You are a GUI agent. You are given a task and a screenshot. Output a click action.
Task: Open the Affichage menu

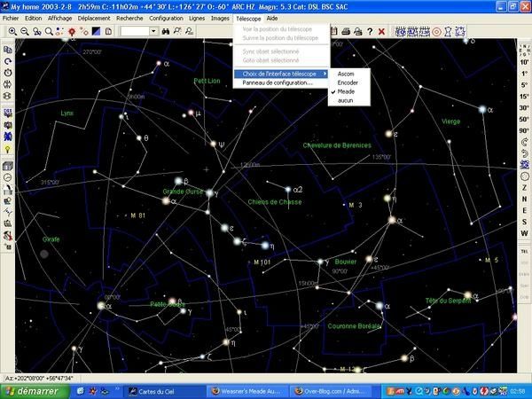point(59,19)
